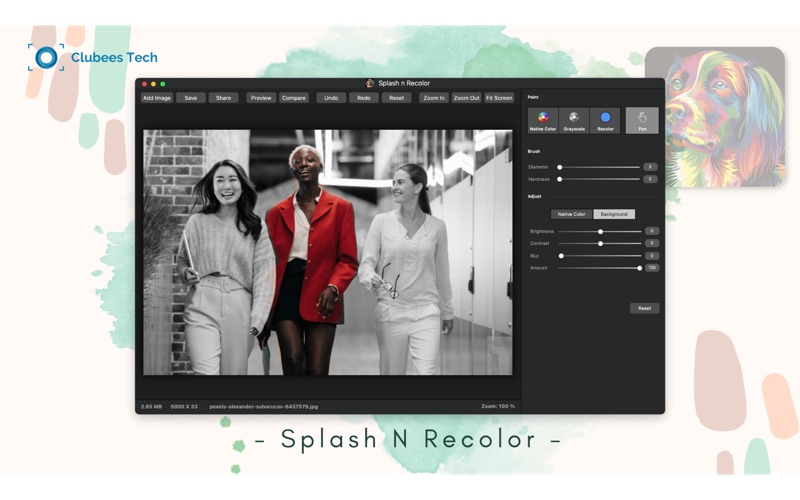Click the Brush Diameter slider handle

[x=560, y=167]
